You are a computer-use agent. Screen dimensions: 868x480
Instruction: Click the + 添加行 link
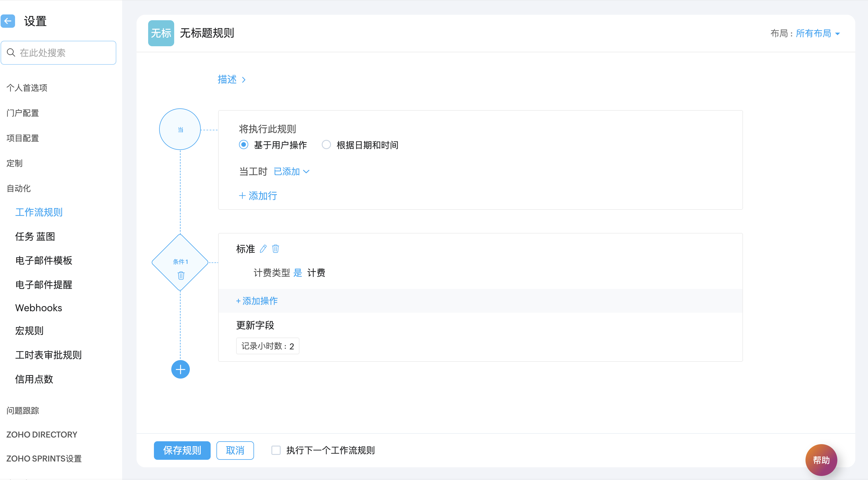coord(258,196)
